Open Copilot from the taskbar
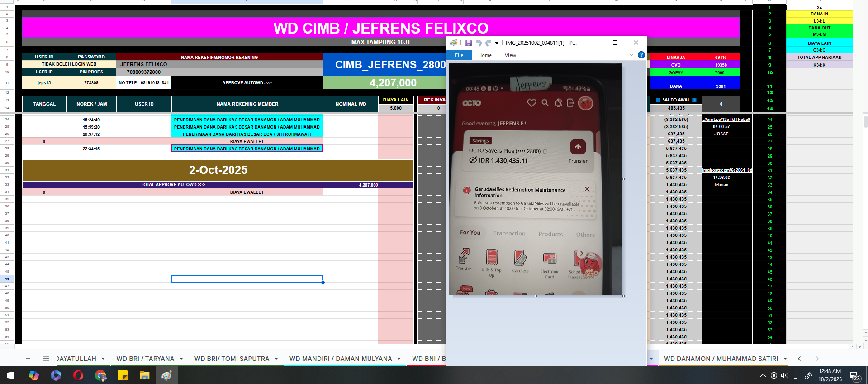868x384 pixels. coord(34,375)
